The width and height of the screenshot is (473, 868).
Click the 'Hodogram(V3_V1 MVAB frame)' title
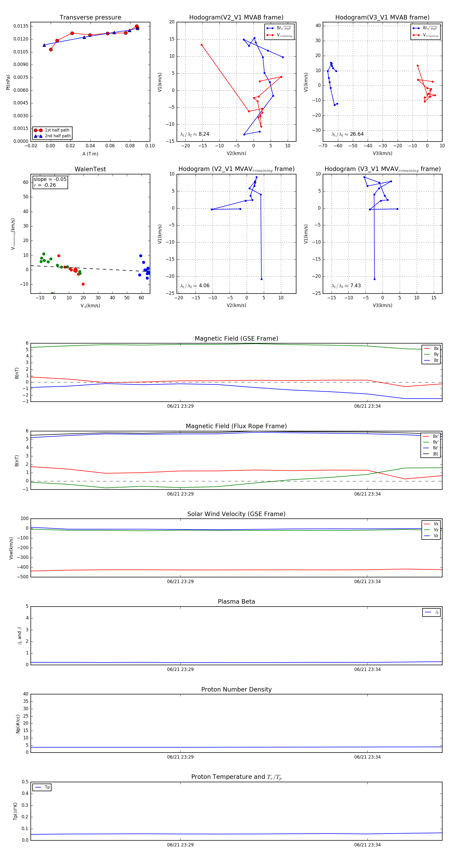[x=382, y=18]
